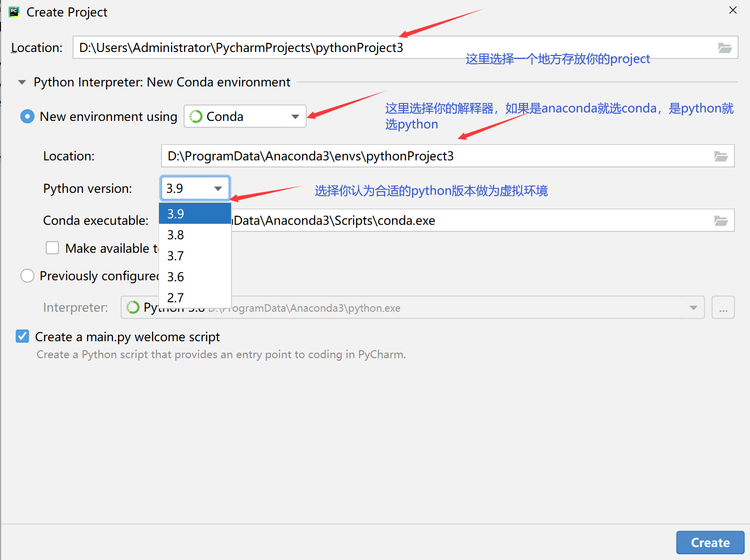Viewport: 750px width, 560px height.
Task: Close the Create Project dialog
Action: [733, 10]
